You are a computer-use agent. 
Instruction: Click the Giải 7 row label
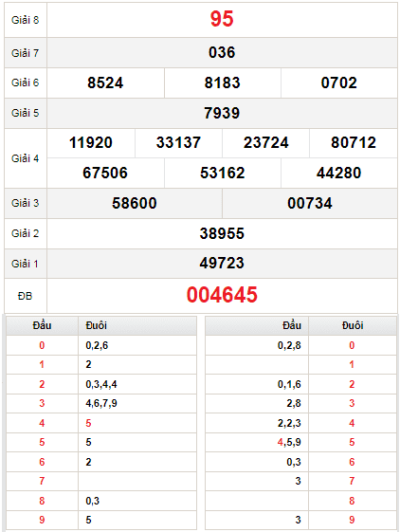pos(25,53)
